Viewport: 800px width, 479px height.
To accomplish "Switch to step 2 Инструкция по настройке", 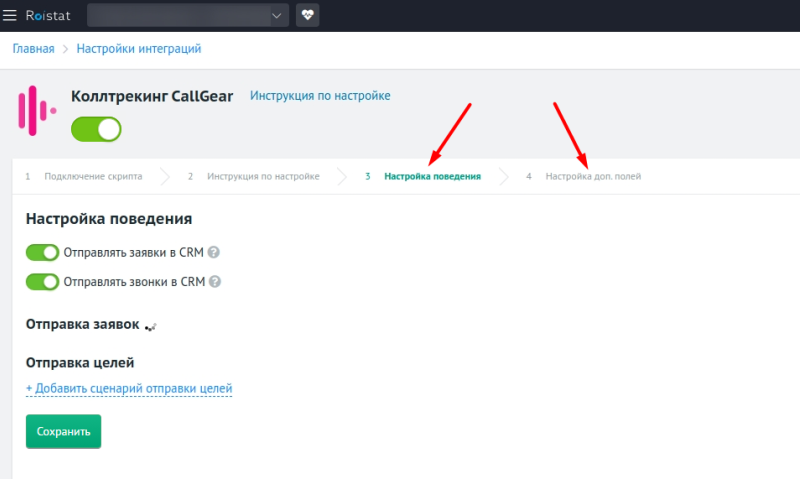I will 254,177.
